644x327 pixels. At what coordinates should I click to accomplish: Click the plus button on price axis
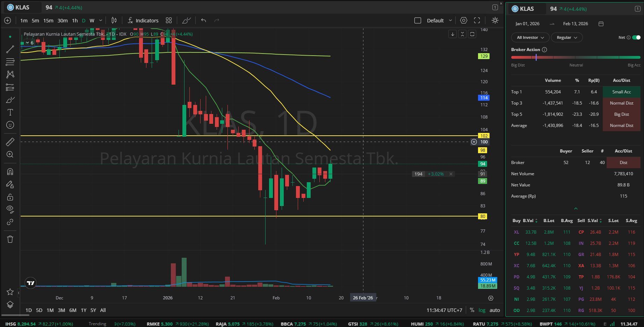[x=474, y=142]
